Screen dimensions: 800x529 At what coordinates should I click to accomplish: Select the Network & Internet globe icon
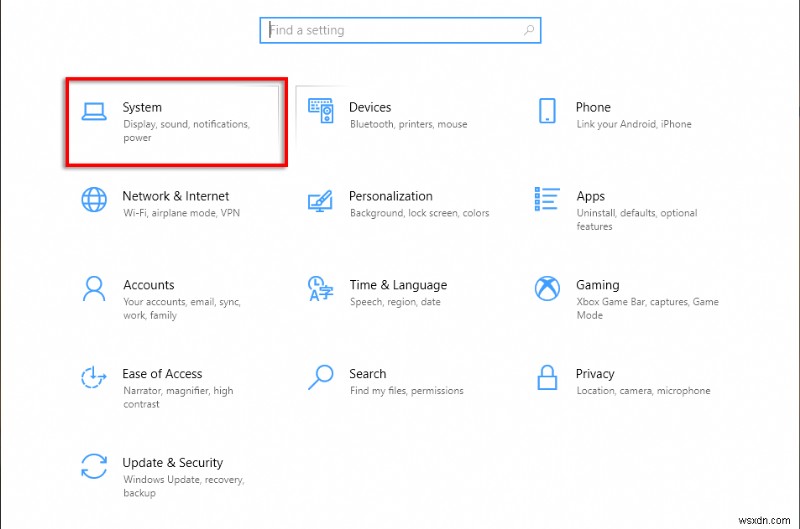(94, 199)
